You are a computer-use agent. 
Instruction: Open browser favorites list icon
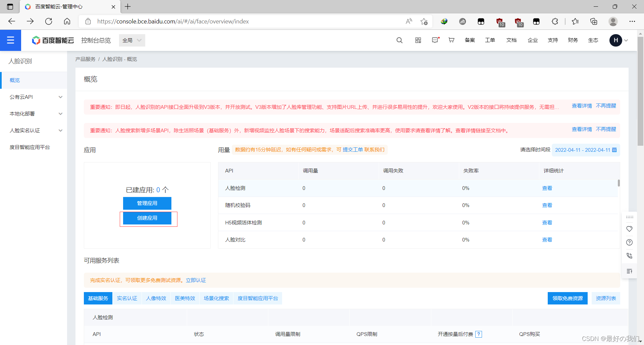tap(575, 21)
